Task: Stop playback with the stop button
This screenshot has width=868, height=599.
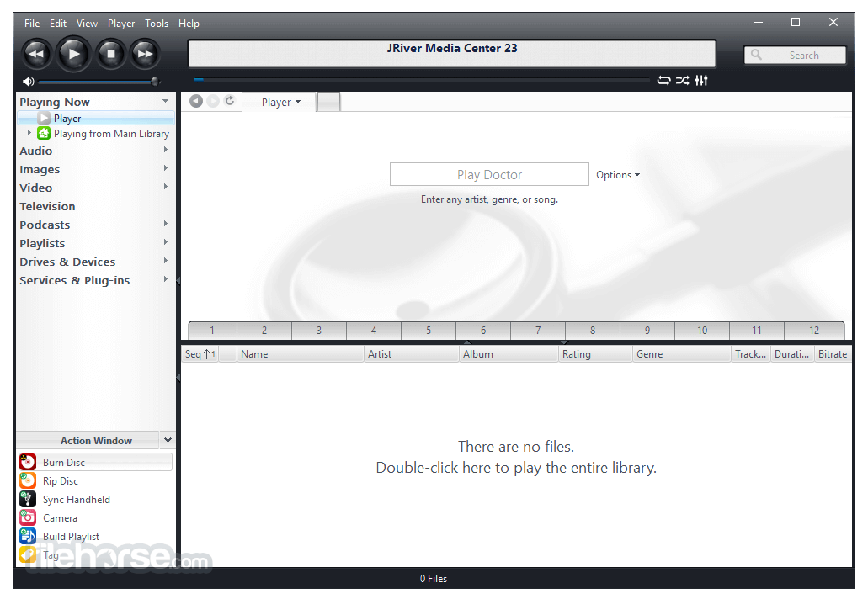Action: tap(111, 54)
